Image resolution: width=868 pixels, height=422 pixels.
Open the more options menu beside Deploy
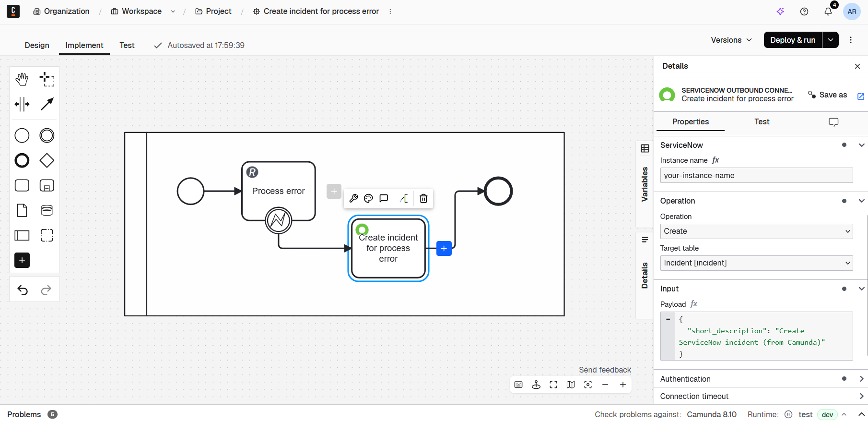coord(851,40)
